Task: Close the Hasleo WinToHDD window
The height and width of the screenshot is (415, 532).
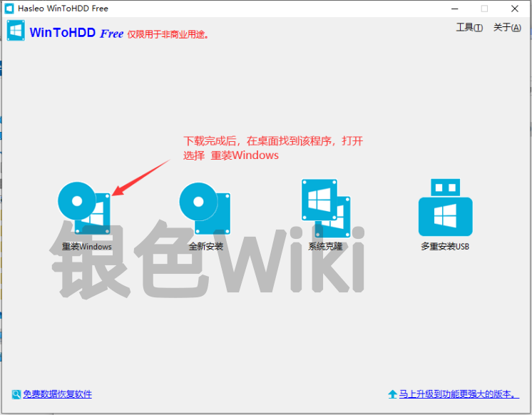Action: point(515,9)
